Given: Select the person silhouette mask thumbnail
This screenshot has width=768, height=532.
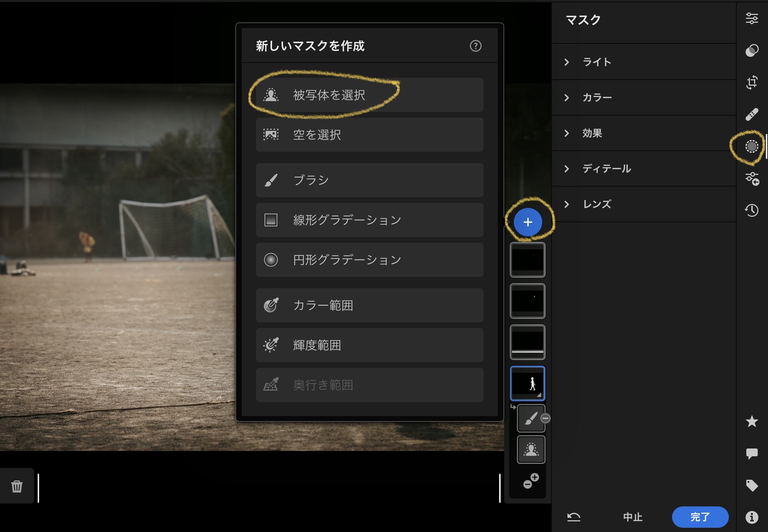Looking at the screenshot, I should point(527,383).
